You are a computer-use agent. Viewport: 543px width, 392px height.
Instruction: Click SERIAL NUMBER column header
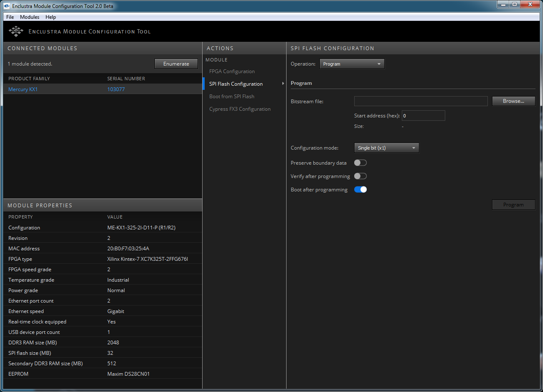126,79
